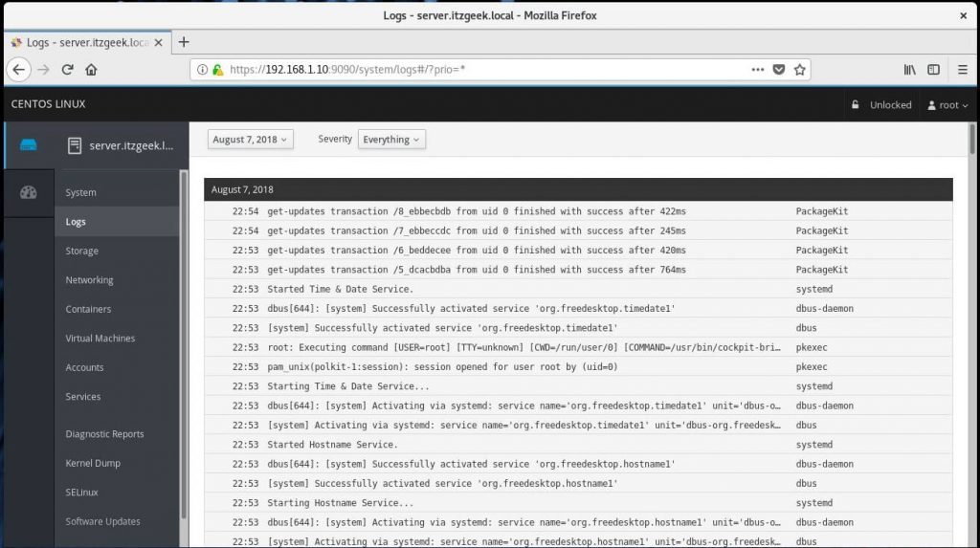Open the Firefox home page icon

click(x=91, y=70)
